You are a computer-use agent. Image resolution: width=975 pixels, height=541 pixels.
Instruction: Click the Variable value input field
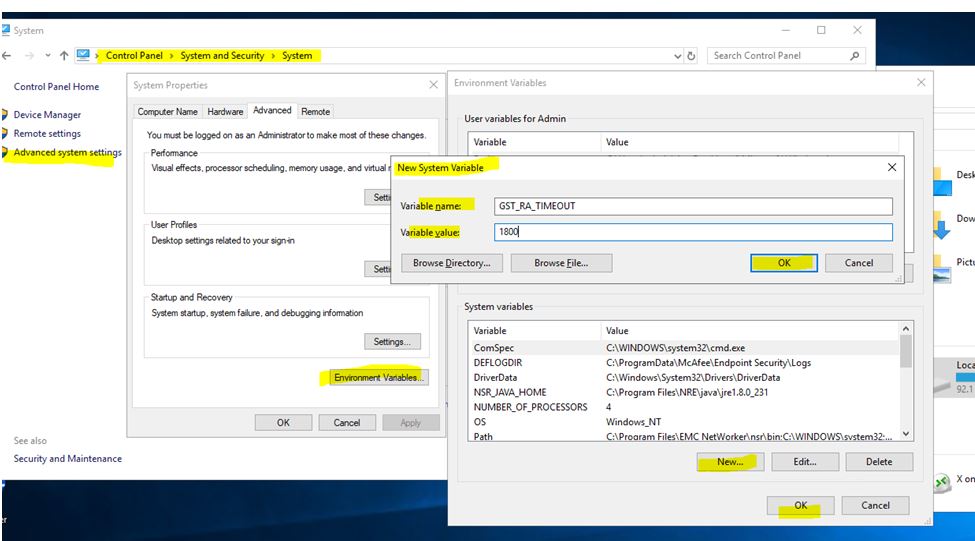(x=692, y=232)
